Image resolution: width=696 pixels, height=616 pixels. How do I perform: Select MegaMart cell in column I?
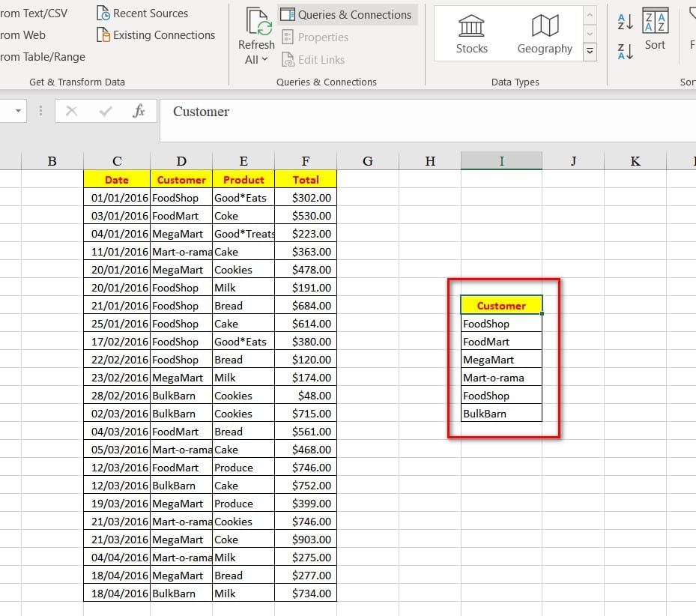point(501,359)
